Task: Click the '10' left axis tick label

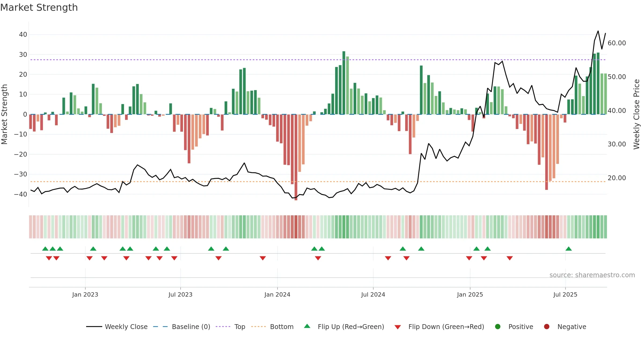Action: point(23,94)
